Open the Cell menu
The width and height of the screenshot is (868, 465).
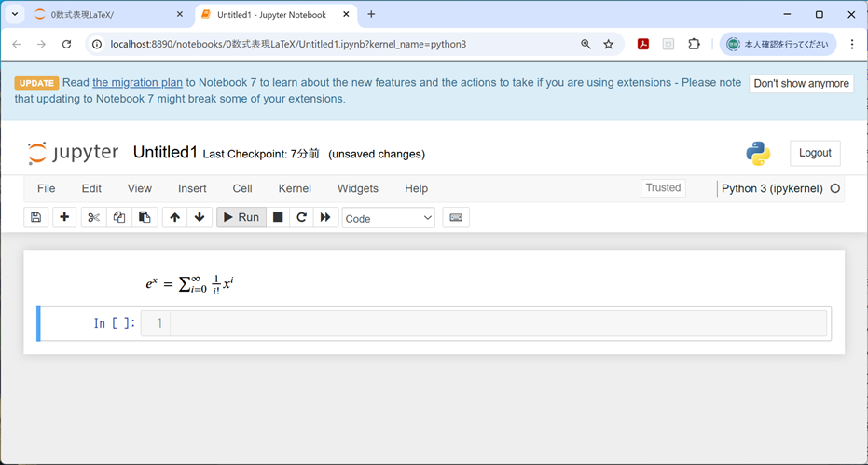(x=242, y=189)
